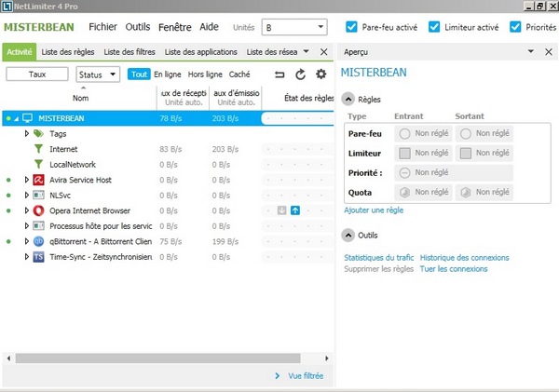Switch to Liste des règles tab
The image size is (559, 392).
point(68,52)
